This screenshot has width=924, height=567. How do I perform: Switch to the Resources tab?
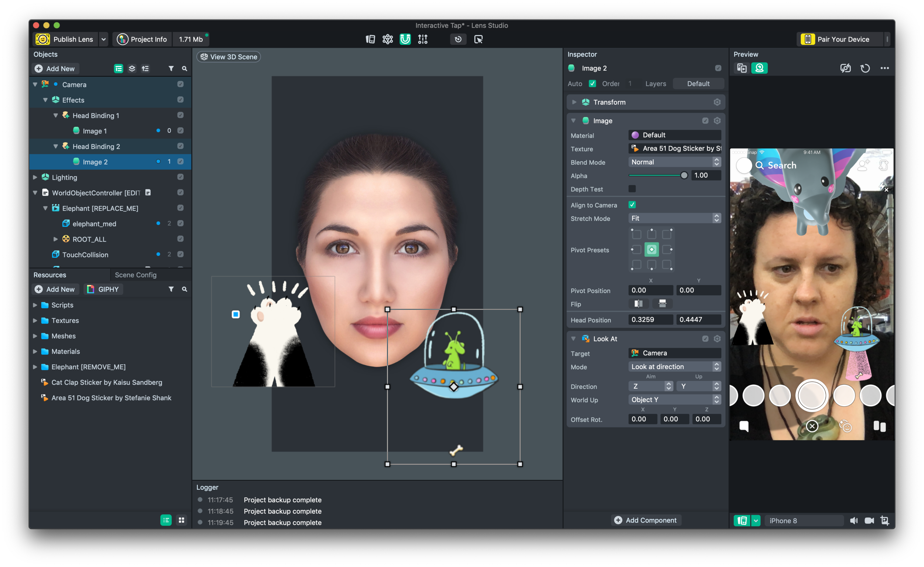tap(50, 275)
